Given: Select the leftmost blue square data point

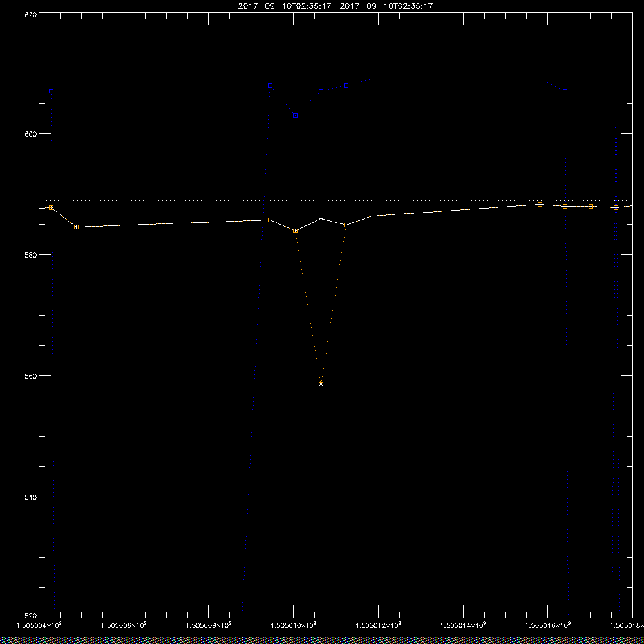Looking at the screenshot, I should point(52,91).
